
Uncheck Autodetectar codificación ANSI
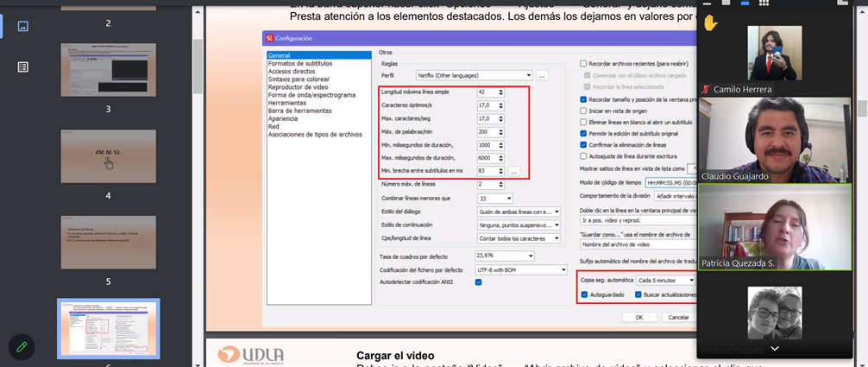479,282
